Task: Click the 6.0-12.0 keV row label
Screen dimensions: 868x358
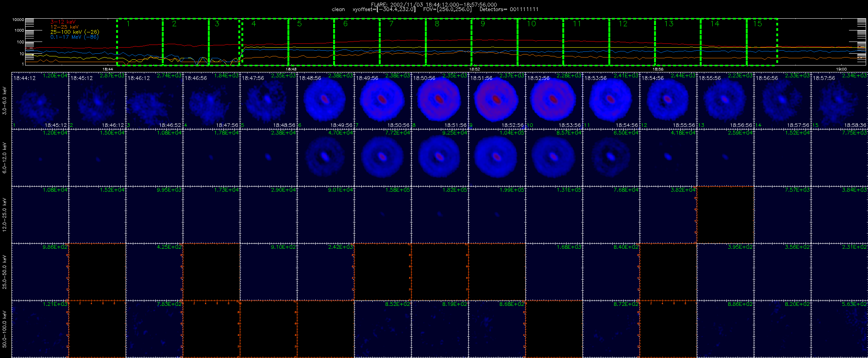Action: click(5, 158)
